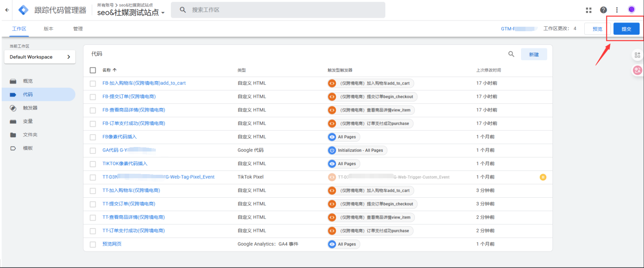This screenshot has height=268, width=644.
Task: Click the 搜索工作区 search field
Action: click(x=277, y=10)
